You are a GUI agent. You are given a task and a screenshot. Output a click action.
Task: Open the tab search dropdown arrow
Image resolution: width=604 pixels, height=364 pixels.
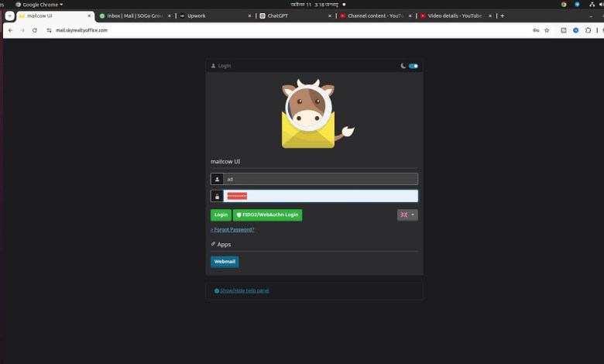(x=9, y=15)
